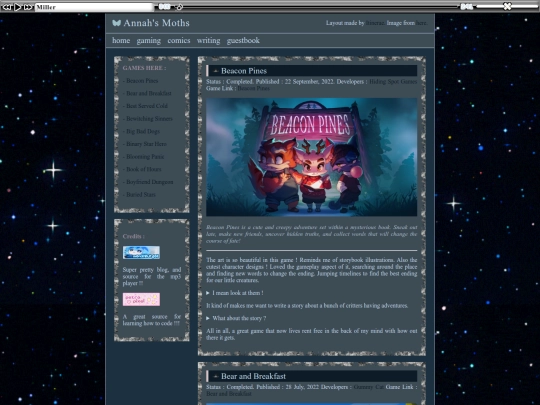Jump to Beacon Pines in games list
The width and height of the screenshot is (540, 405).
(141, 81)
